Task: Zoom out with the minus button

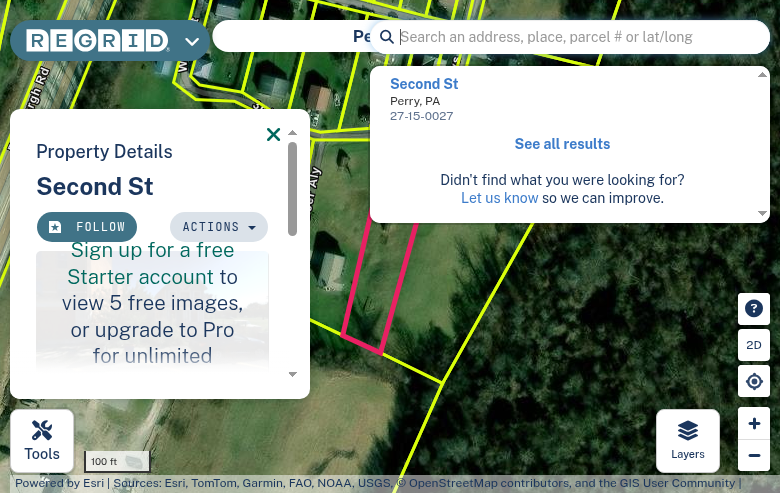Action: [754, 455]
